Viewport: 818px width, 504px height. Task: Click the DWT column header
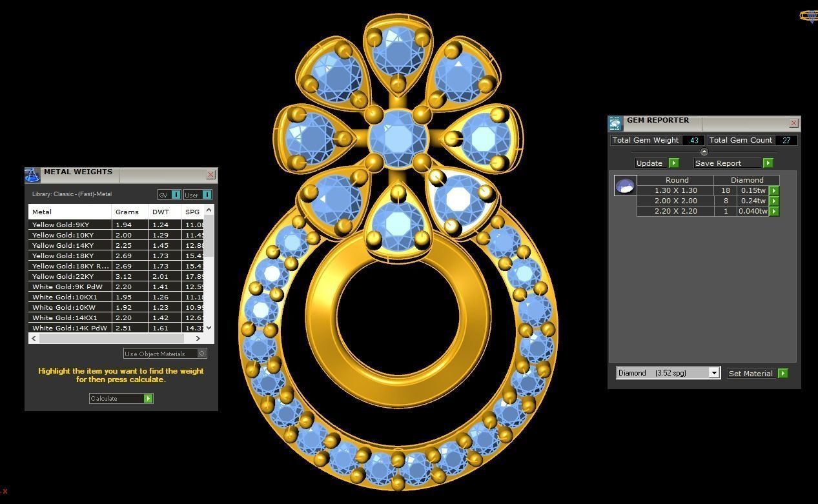tap(165, 212)
